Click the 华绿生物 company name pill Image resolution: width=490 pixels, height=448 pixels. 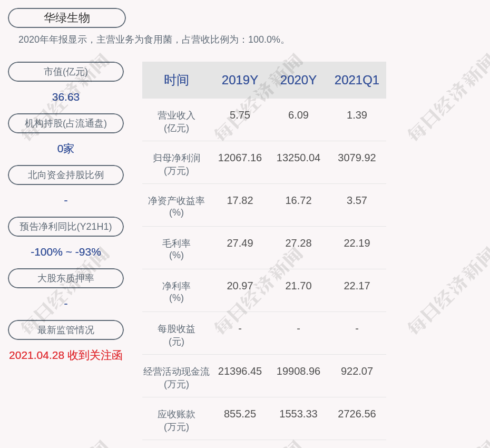click(x=67, y=18)
